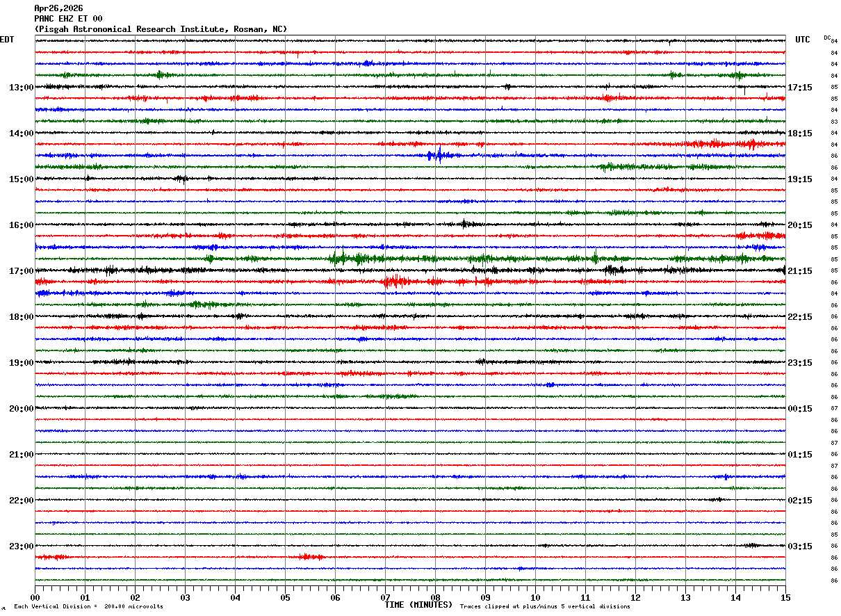Image resolution: width=841 pixels, height=616 pixels.
Task: Click the UTC timezone label
Action: pyautogui.click(x=803, y=40)
